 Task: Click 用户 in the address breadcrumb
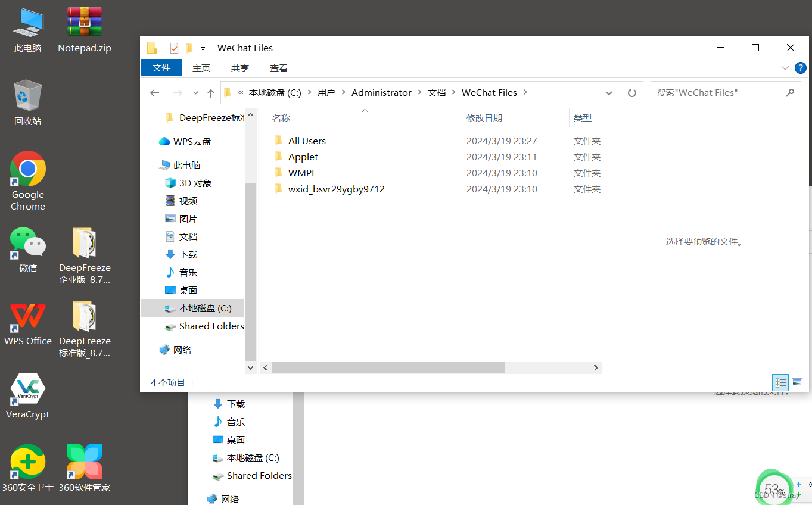click(326, 93)
